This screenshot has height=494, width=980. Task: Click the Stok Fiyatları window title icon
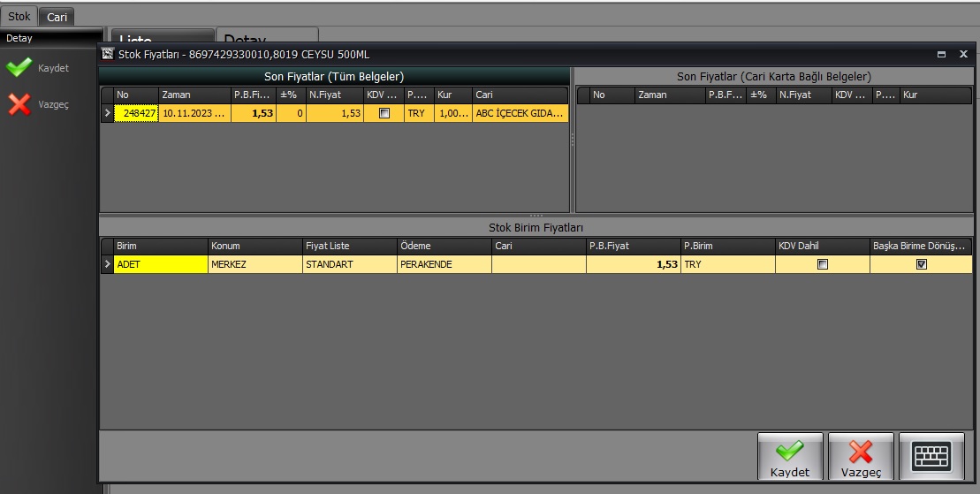(108, 54)
